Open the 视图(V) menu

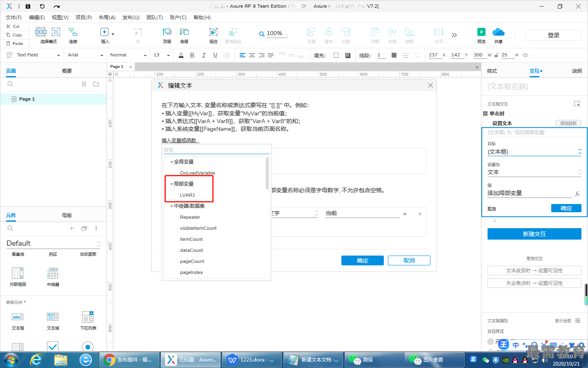coord(60,18)
